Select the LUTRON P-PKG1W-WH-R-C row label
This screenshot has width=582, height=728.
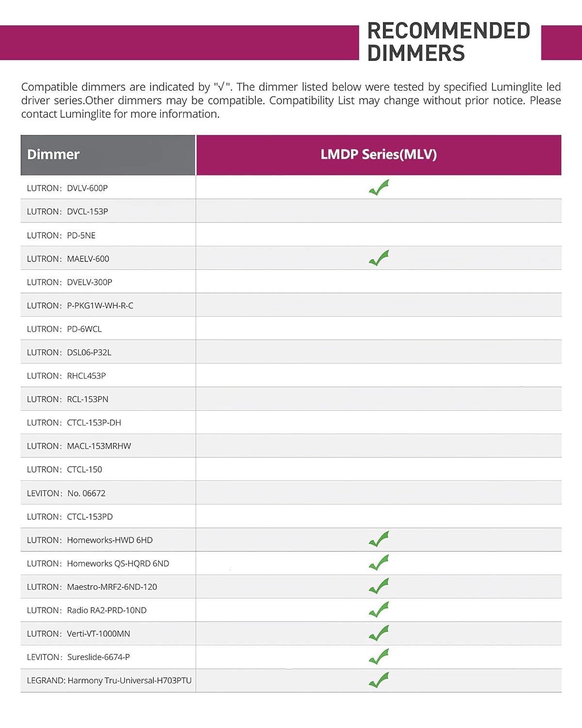tap(80, 306)
